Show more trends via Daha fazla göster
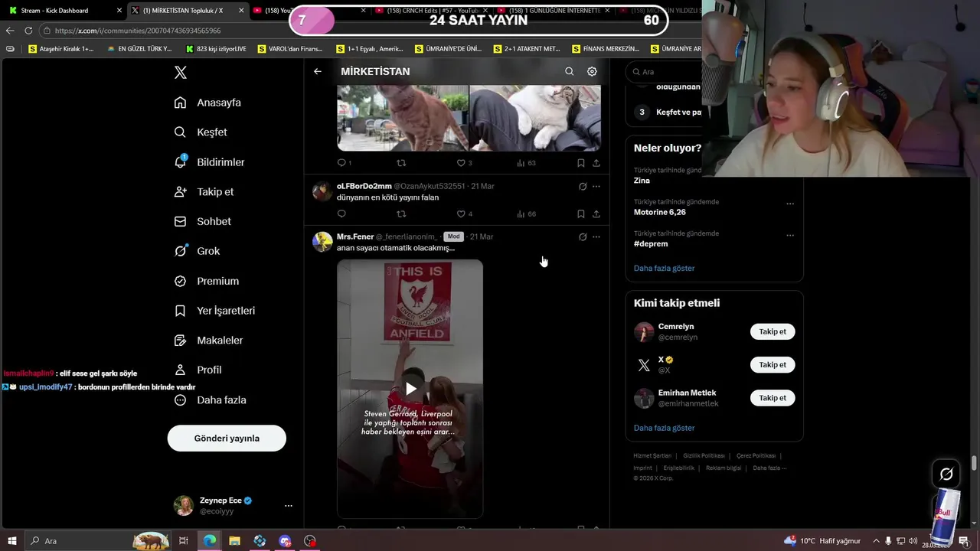 (664, 269)
